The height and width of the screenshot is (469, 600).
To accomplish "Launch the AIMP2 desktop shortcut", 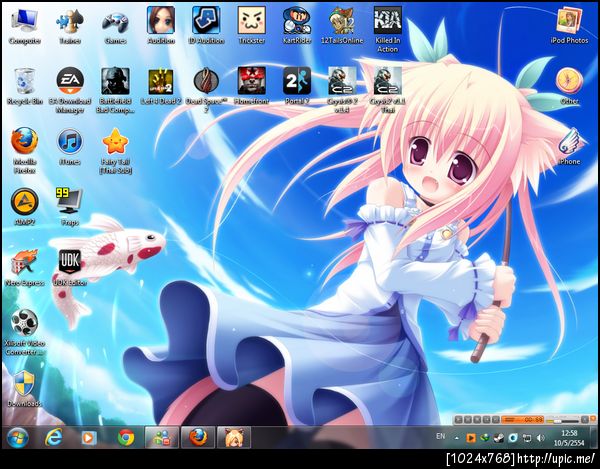I will point(24,207).
